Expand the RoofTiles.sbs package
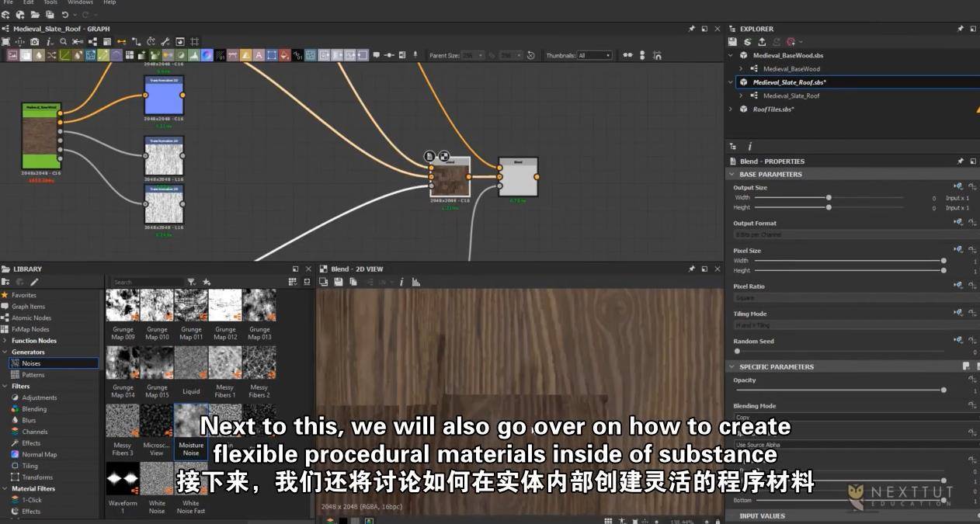The image size is (980, 524). [x=731, y=109]
